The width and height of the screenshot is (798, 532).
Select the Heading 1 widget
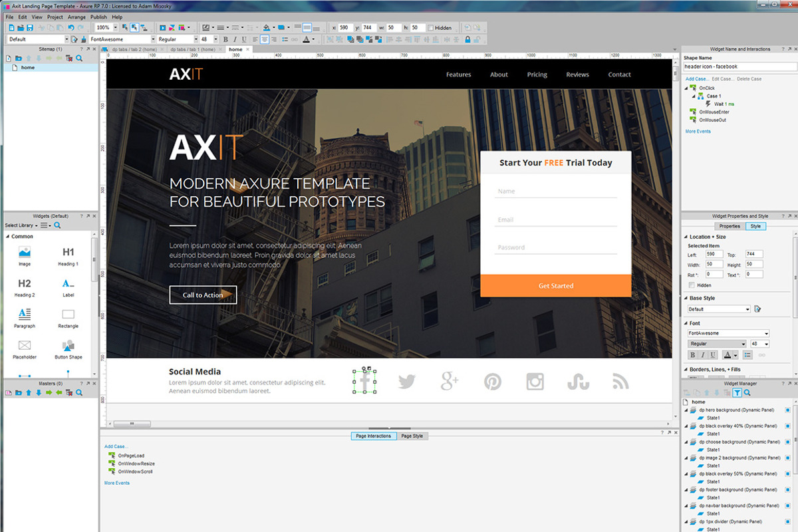[68, 256]
